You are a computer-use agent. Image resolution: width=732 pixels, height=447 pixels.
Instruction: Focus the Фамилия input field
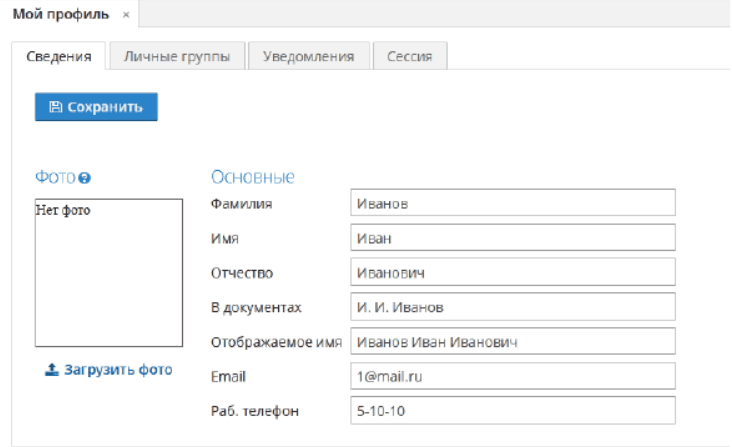coord(513,203)
